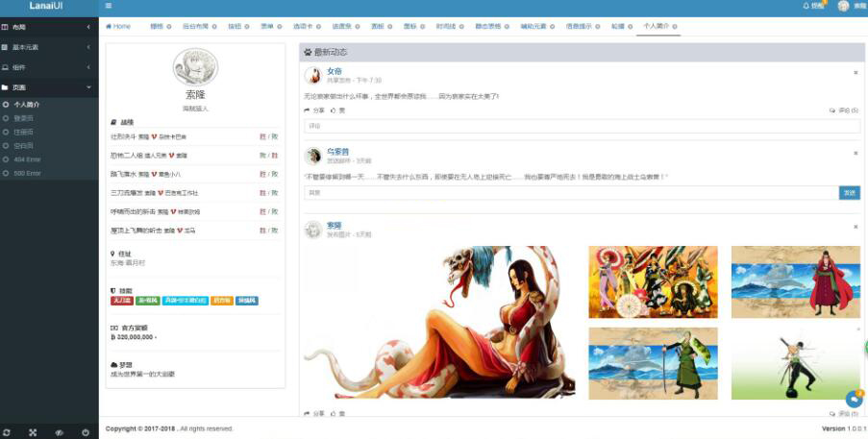Close the 女帝 post with its X icon
The image size is (868, 439).
point(856,72)
